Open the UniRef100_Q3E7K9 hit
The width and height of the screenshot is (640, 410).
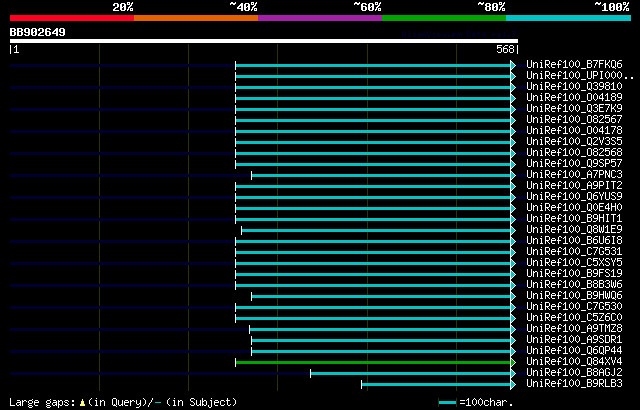(574, 109)
